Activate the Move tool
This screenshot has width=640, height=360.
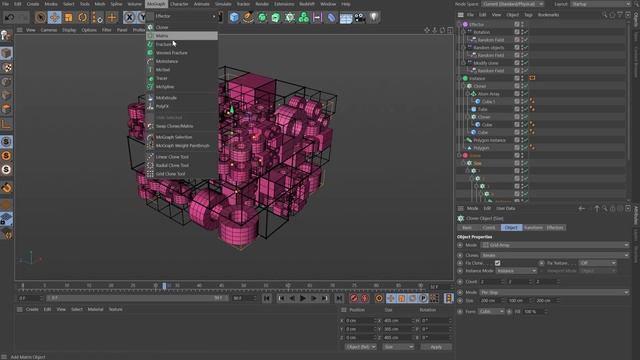tap(54, 17)
